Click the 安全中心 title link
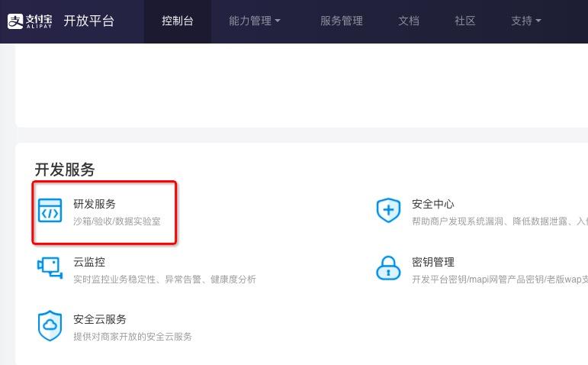The image size is (588, 365). click(433, 204)
